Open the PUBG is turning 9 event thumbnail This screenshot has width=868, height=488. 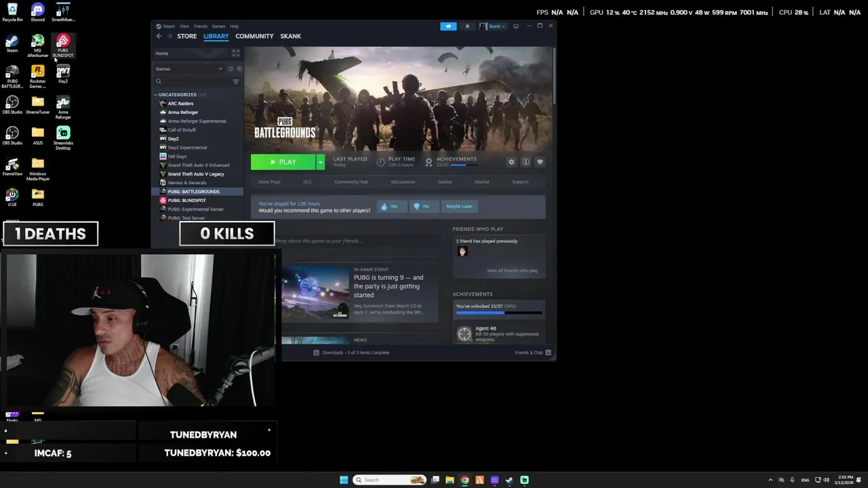pos(315,292)
